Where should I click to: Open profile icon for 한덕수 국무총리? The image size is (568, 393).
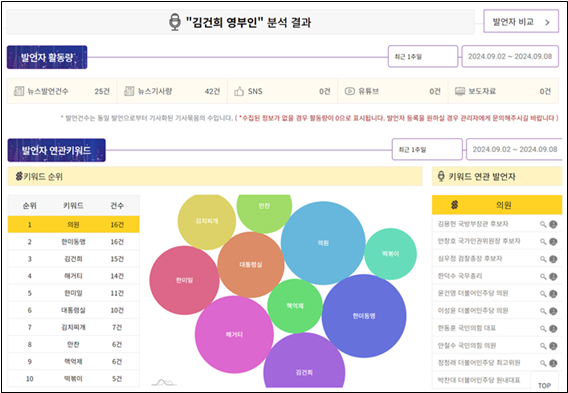click(553, 276)
